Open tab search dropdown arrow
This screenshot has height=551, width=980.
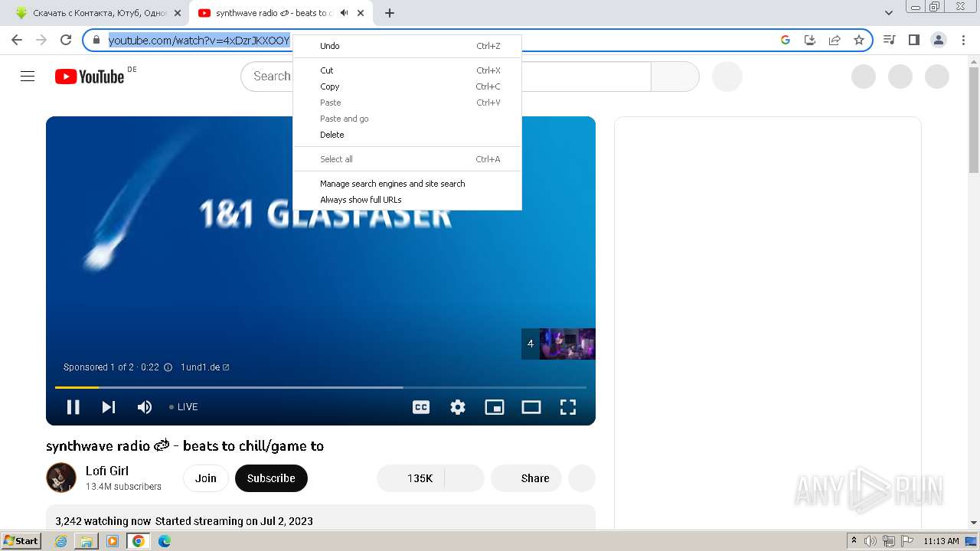889,13
